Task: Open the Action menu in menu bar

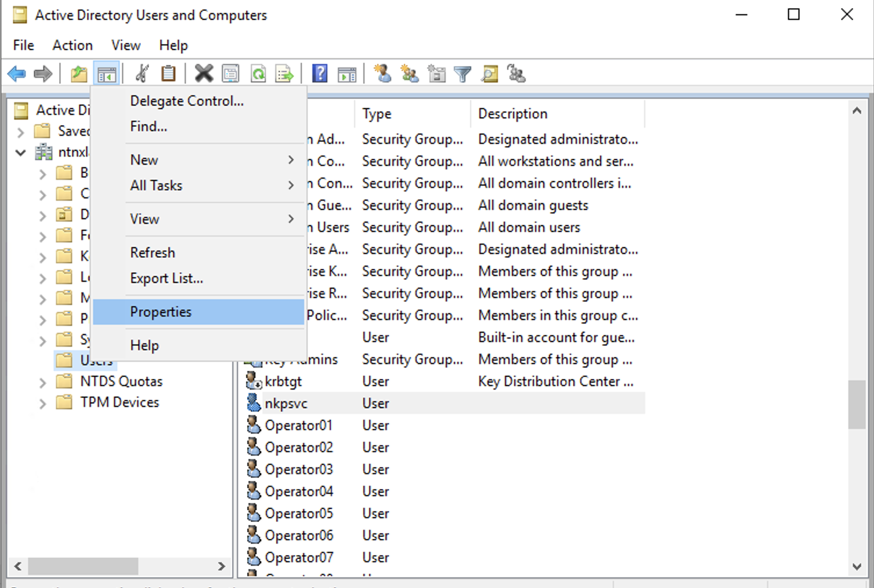Action: [x=73, y=45]
